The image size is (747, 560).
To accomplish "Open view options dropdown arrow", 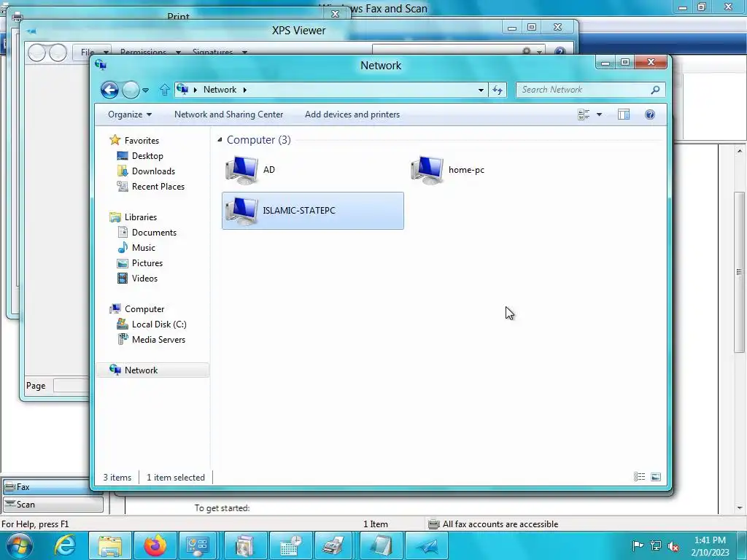I will [x=600, y=114].
